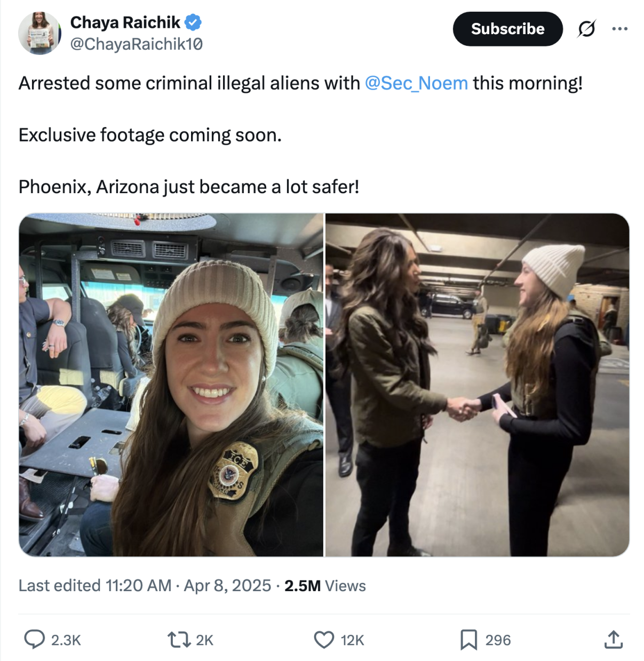Click the Grok slashed-circle icon

tap(586, 29)
